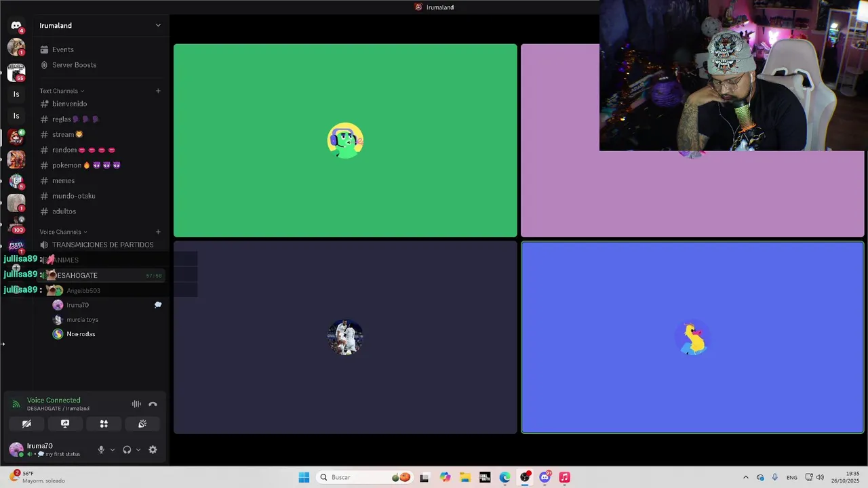Click the taskbar microphone tray icon

point(775,477)
